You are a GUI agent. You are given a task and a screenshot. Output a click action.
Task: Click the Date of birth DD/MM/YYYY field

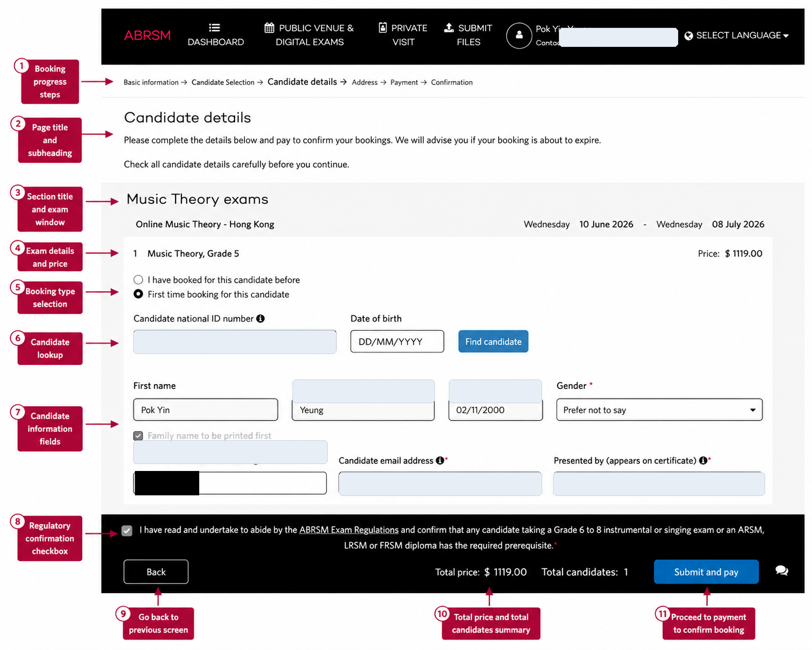tap(397, 342)
